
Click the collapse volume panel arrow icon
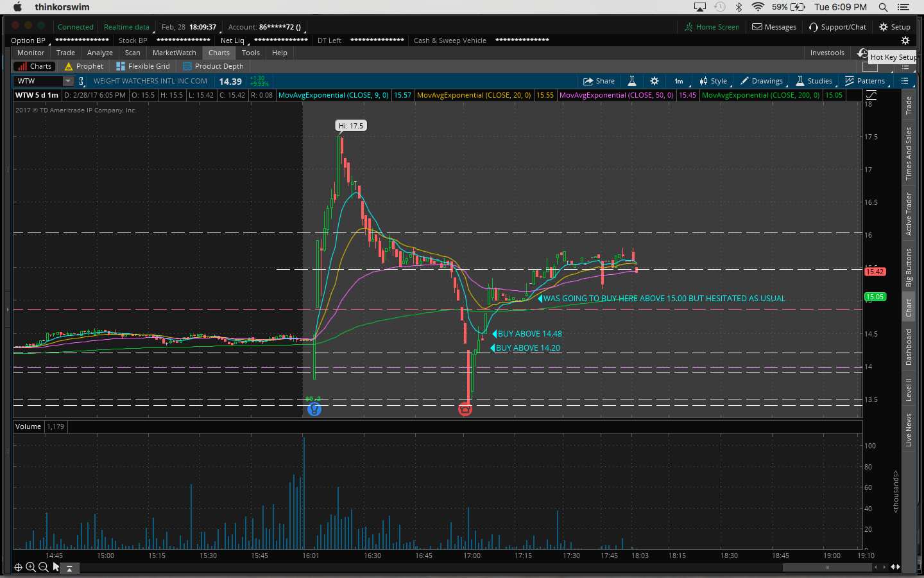click(x=69, y=568)
